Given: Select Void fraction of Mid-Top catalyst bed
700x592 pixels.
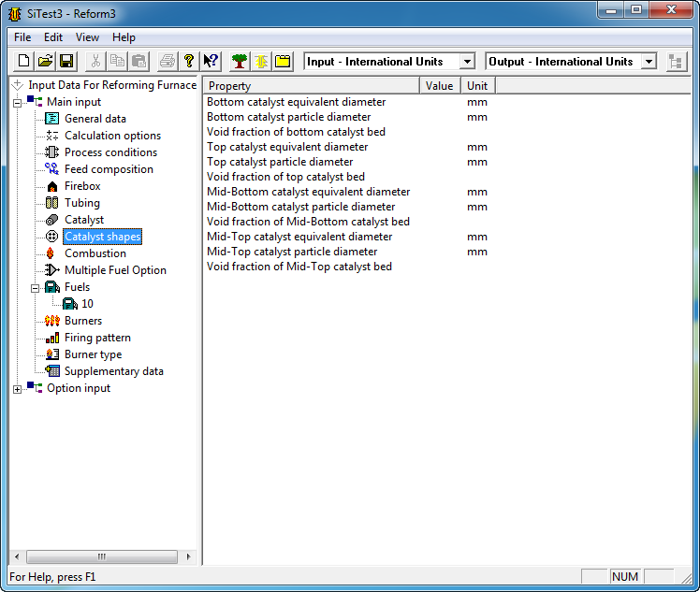Looking at the screenshot, I should pyautogui.click(x=299, y=267).
